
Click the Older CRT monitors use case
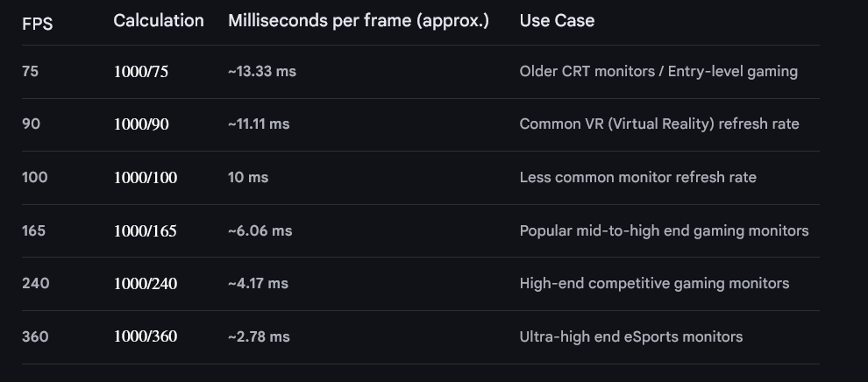coord(658,71)
